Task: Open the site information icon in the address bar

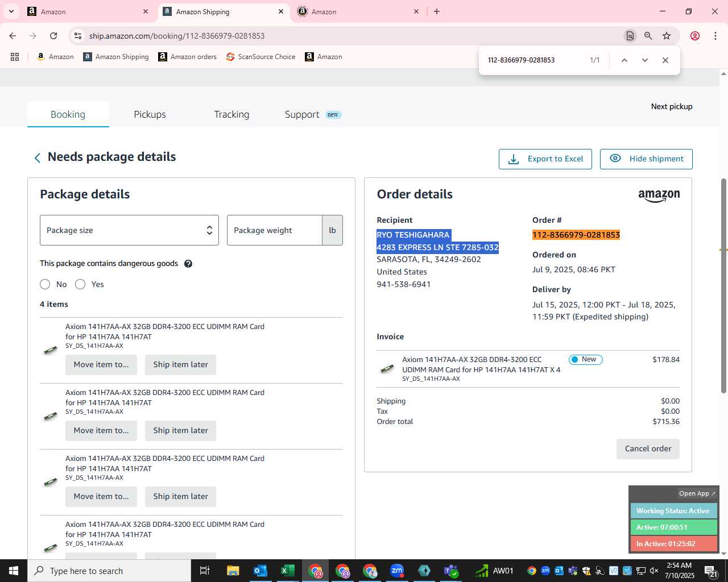Action: [x=78, y=36]
